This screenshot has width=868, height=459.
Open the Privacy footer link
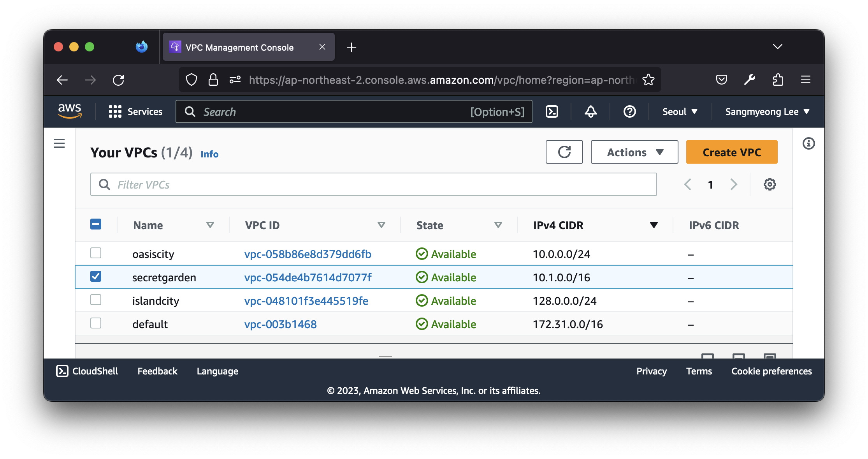click(651, 371)
